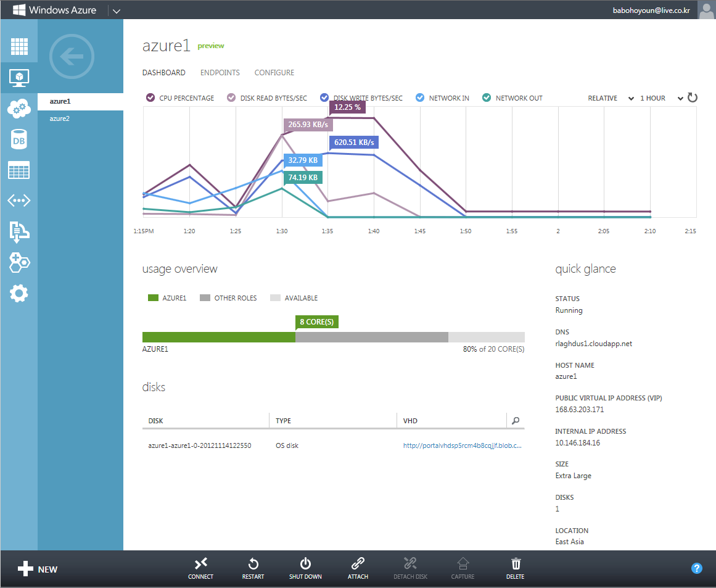Toggle the Disk Write Bytes/Sec metric
Image resolution: width=716 pixels, height=588 pixels.
pos(324,97)
